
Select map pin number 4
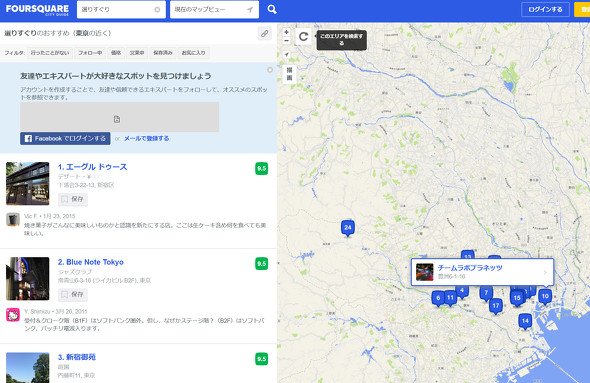[462, 291]
